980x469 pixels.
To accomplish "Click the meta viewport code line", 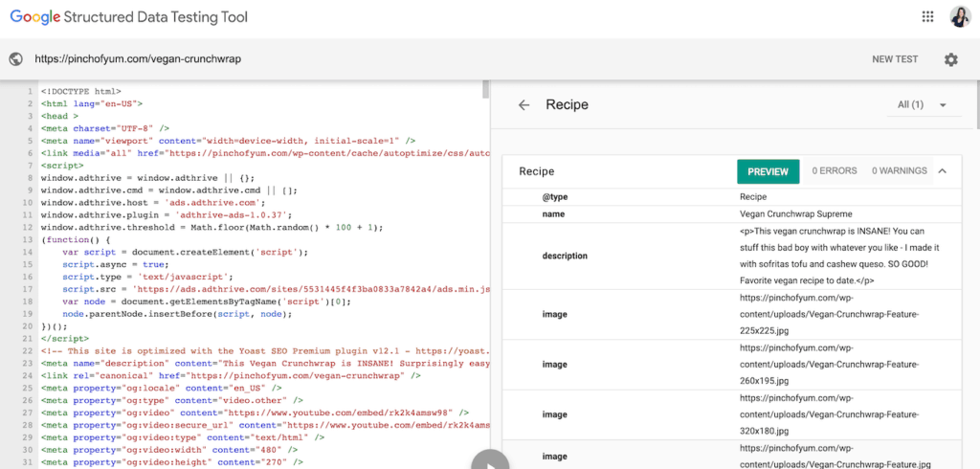I will coord(228,141).
